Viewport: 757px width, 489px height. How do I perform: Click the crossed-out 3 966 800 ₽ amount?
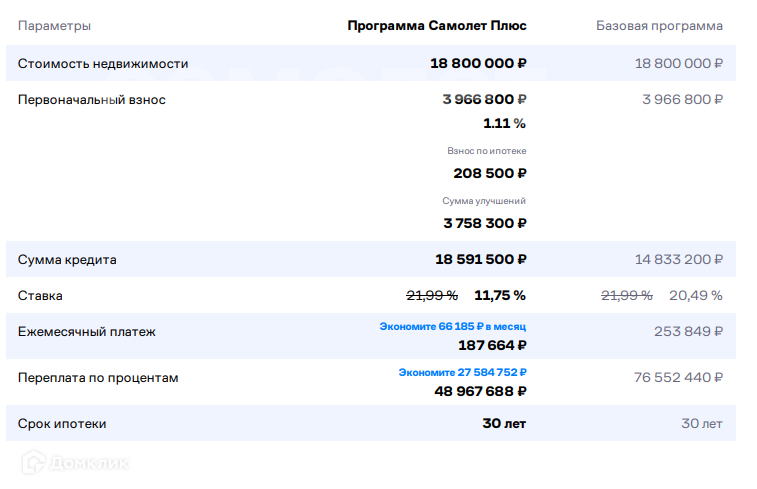point(484,99)
